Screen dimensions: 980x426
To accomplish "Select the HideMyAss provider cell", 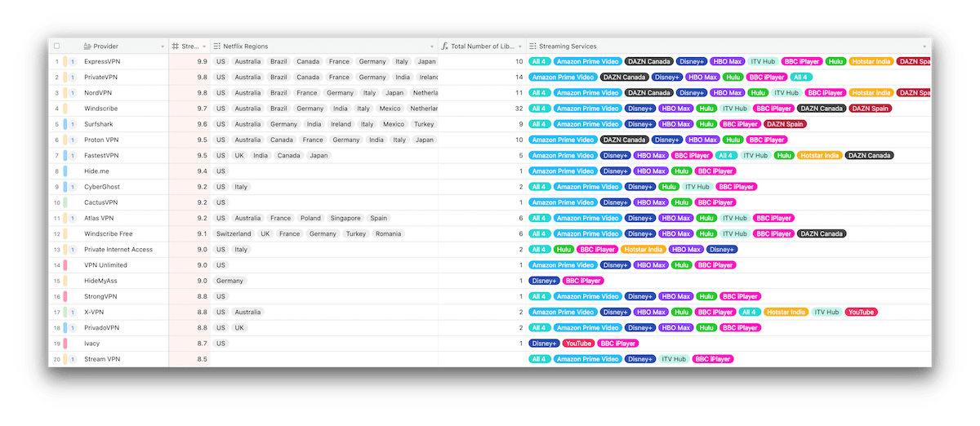I will [x=124, y=281].
